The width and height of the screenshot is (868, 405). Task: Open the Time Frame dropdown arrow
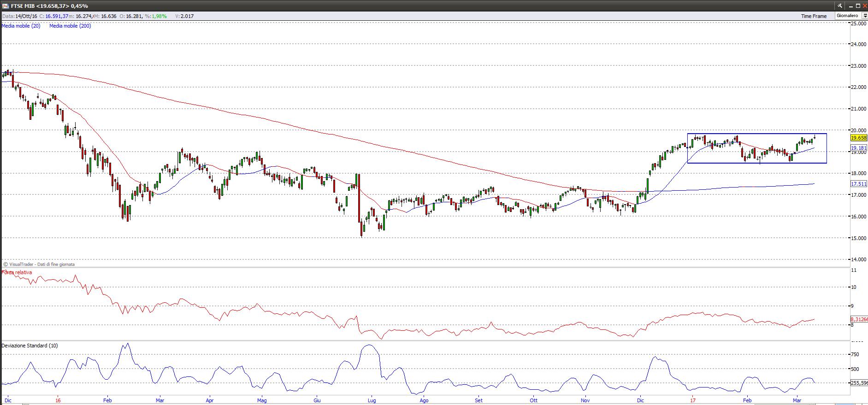pos(865,16)
